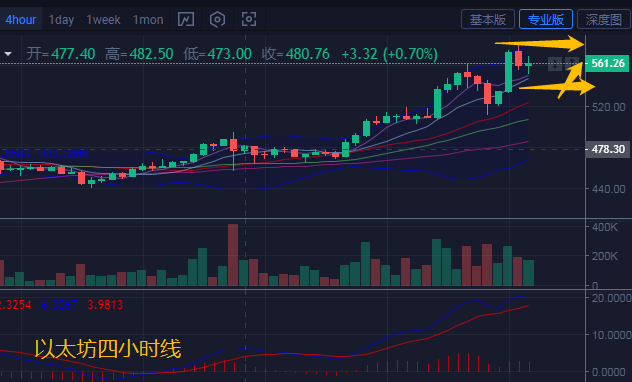Image resolution: width=632 pixels, height=382 pixels.
Task: Click the 520.00 price axis label
Action: click(609, 107)
